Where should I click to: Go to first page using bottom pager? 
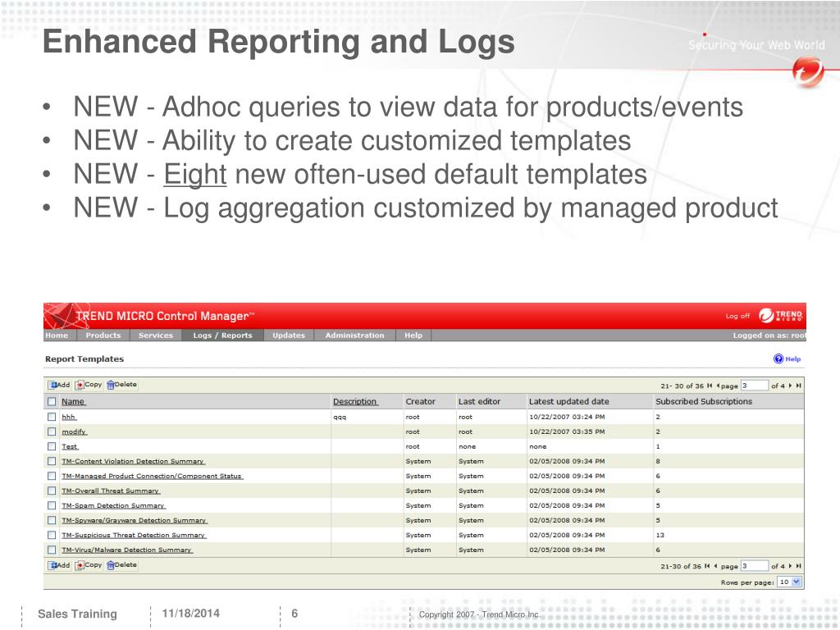[708, 566]
